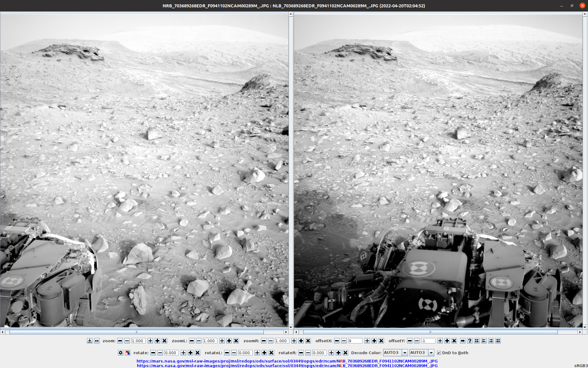Image resolution: width=588 pixels, height=368 pixels.
Task: Reset offsetY using its X button
Action: coord(454,341)
